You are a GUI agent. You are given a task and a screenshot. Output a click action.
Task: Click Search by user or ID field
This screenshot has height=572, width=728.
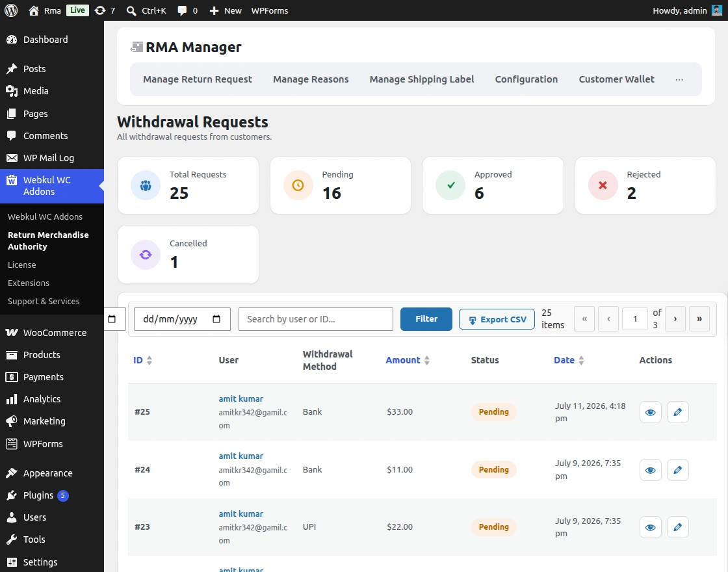316,319
